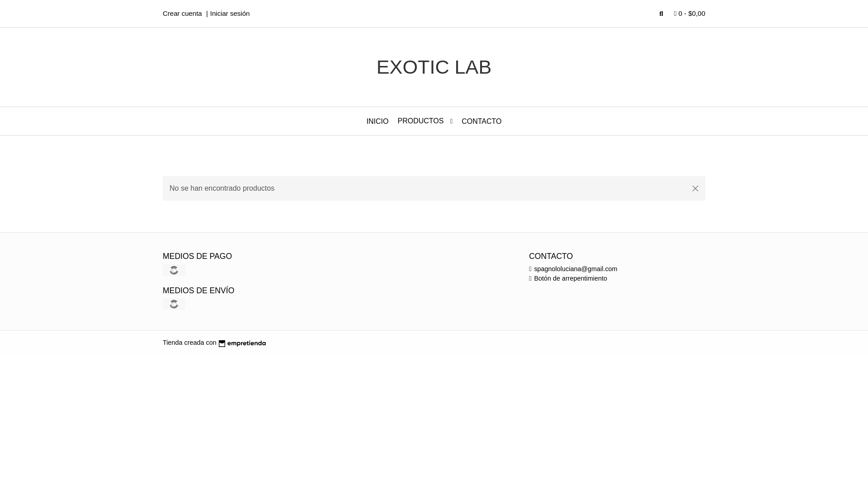Click the Crear cuenta link
Screen dimensions: 868x488
point(182,14)
